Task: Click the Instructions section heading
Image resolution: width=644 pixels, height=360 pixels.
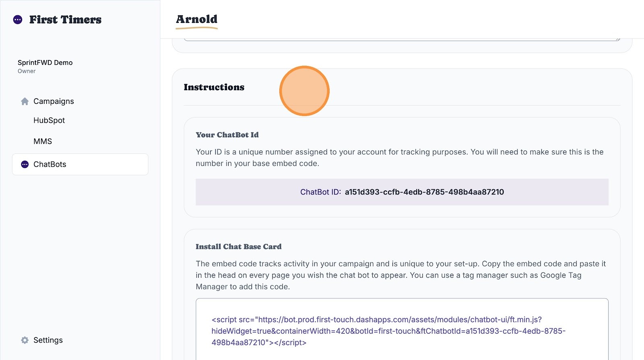Action: pos(214,87)
